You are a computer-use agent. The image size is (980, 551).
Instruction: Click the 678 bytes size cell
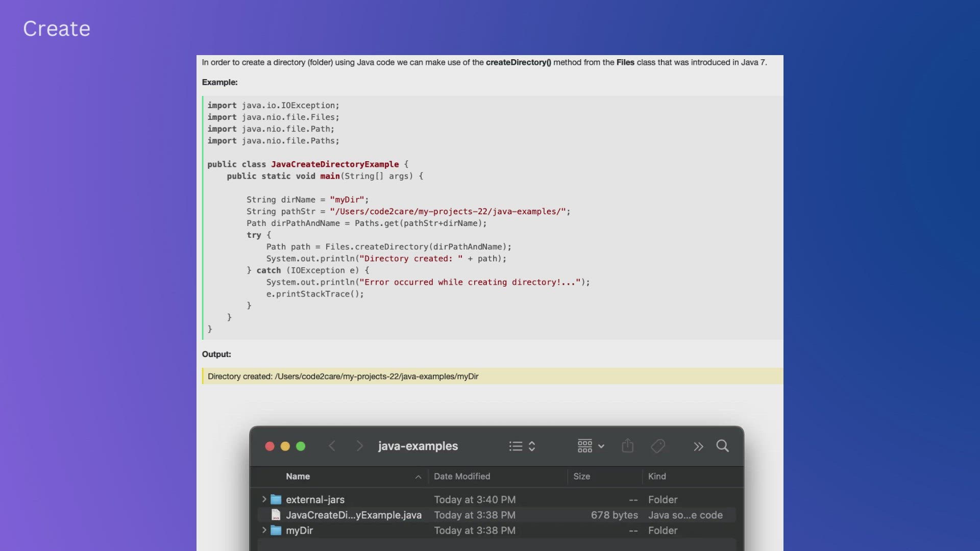click(614, 515)
